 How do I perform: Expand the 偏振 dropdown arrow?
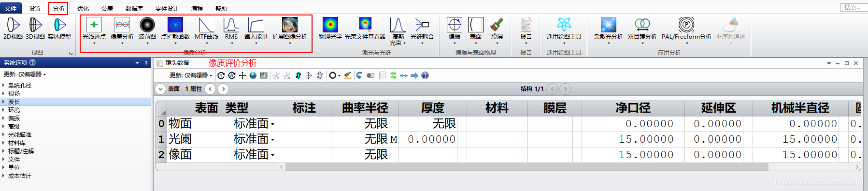click(x=455, y=44)
